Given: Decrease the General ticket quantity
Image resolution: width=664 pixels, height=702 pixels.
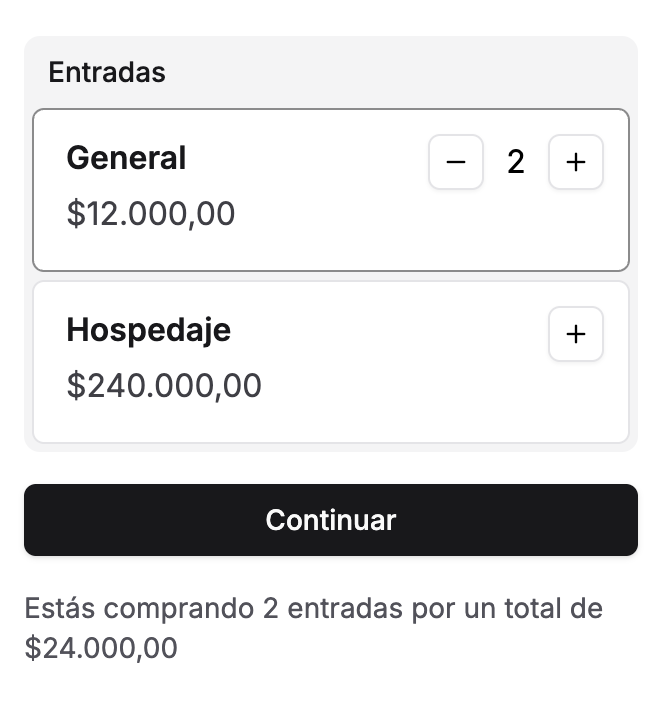Looking at the screenshot, I should pos(456,162).
